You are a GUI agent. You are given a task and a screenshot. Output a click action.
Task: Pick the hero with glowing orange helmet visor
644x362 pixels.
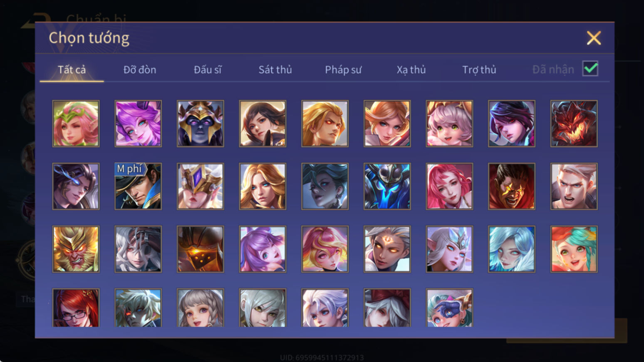[200, 249]
